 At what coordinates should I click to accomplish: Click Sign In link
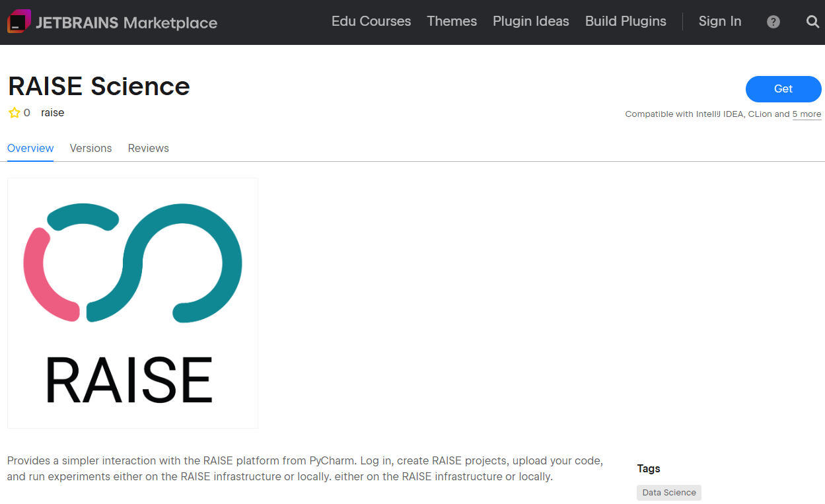[720, 21]
